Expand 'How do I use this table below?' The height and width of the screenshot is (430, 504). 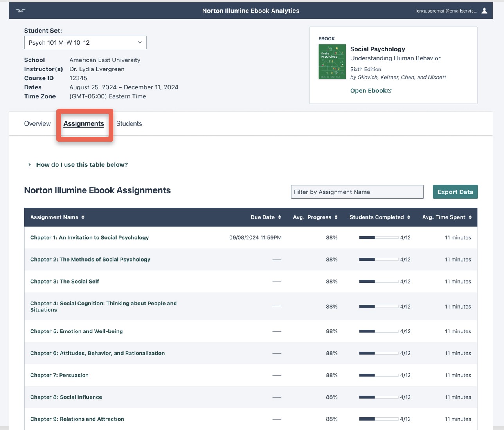pos(78,164)
